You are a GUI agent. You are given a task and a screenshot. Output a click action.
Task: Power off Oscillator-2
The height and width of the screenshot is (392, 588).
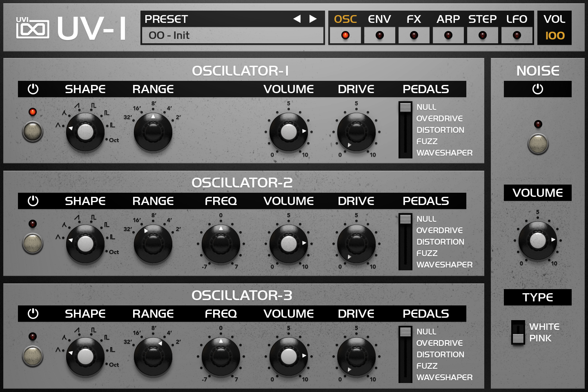coord(32,244)
